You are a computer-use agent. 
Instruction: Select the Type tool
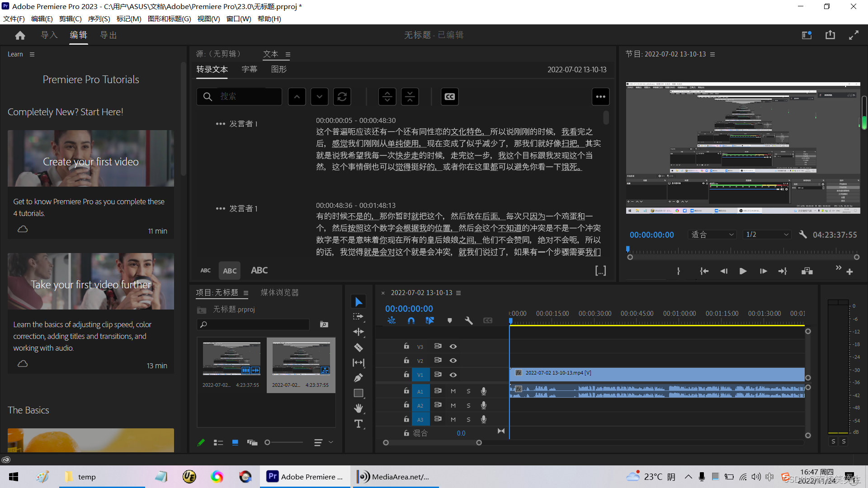tap(359, 424)
